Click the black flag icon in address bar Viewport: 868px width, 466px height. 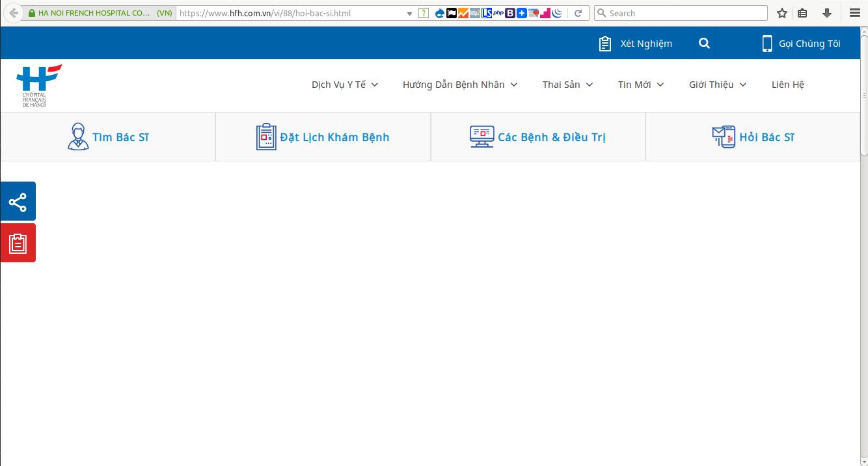tap(452, 13)
